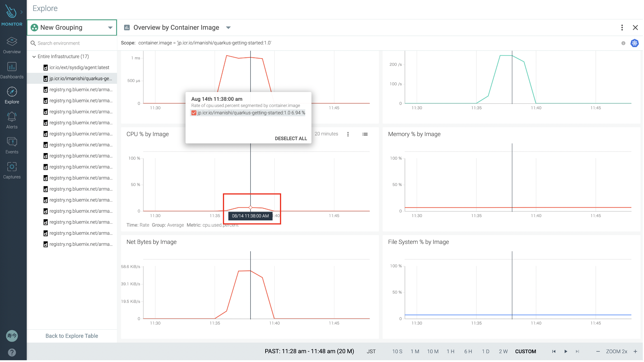The image size is (644, 362).
Task: Select the 10 M time range
Action: 433,351
